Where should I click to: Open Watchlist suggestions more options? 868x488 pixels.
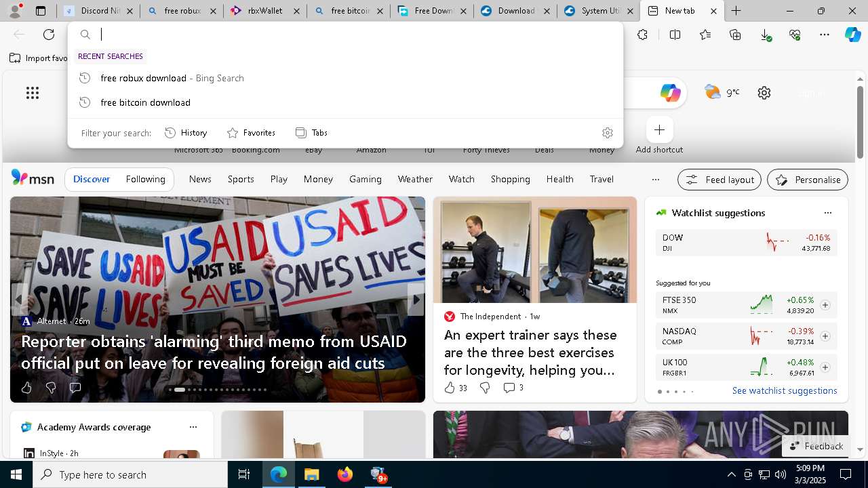(x=827, y=213)
